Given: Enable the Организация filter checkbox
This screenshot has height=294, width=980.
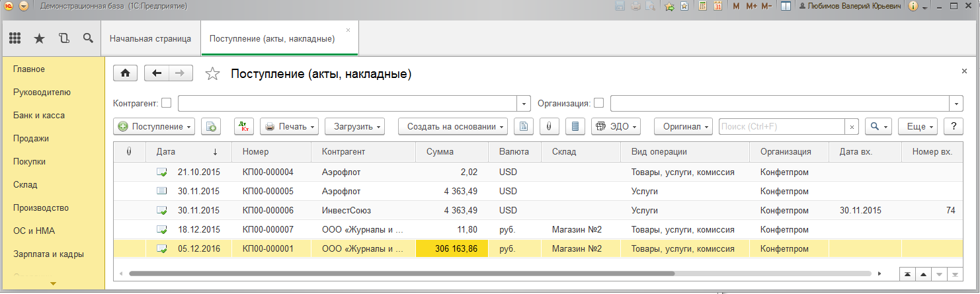Looking at the screenshot, I should click(598, 103).
